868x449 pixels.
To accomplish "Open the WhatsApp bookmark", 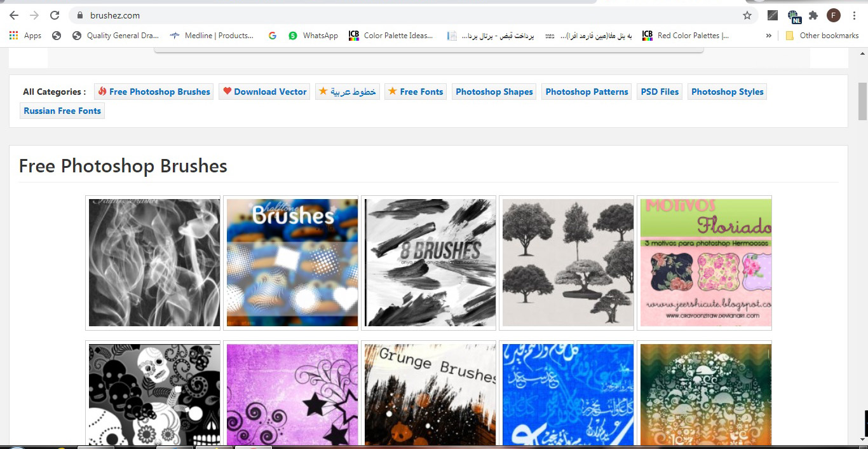I will point(313,36).
